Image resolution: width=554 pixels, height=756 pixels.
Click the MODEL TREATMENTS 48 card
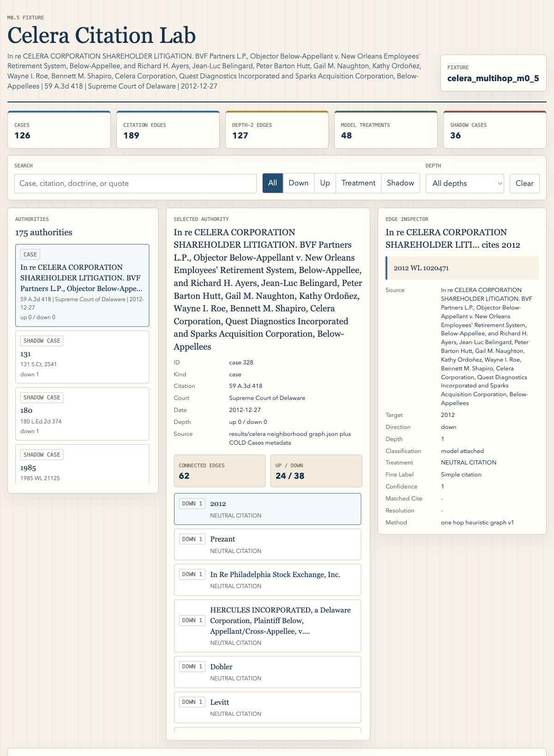[x=386, y=130]
